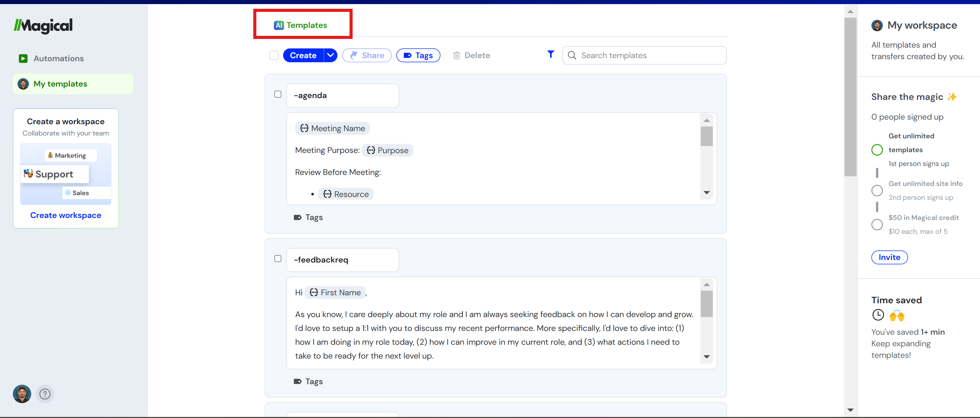
Task: Click Tags label icon under -agenda template
Action: click(297, 217)
